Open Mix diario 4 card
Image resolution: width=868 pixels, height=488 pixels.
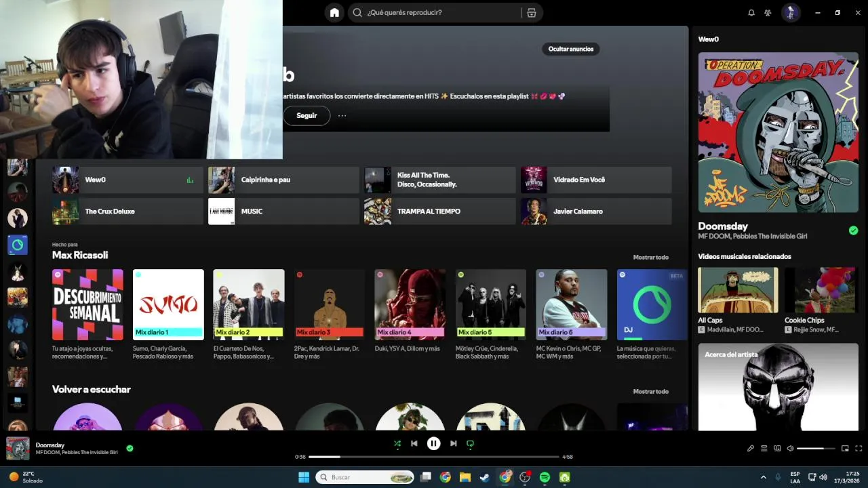[x=410, y=314]
